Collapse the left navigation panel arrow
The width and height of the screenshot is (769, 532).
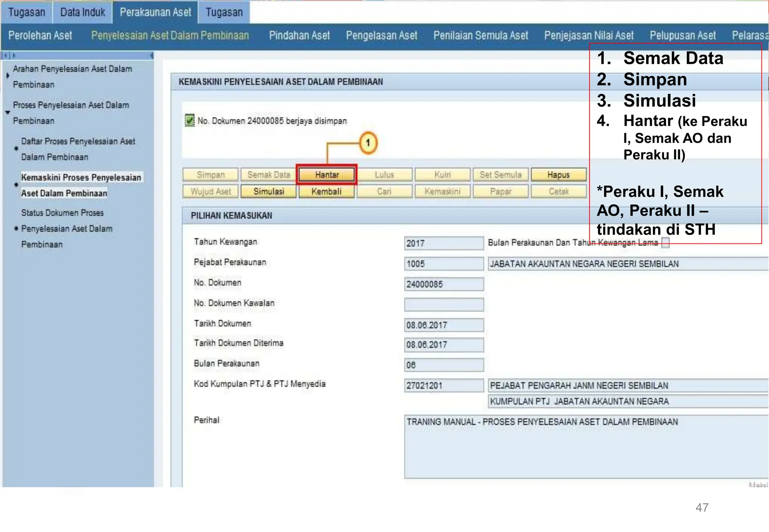(151, 56)
